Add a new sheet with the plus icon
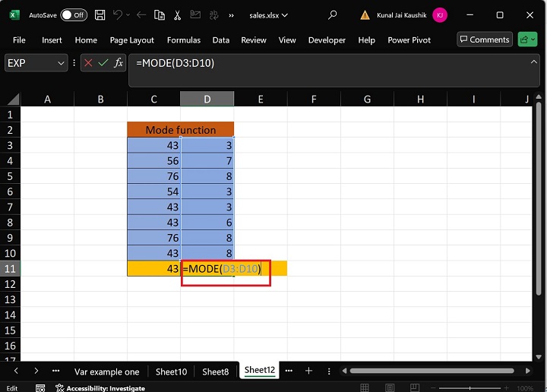This screenshot has width=547, height=392. [308, 371]
